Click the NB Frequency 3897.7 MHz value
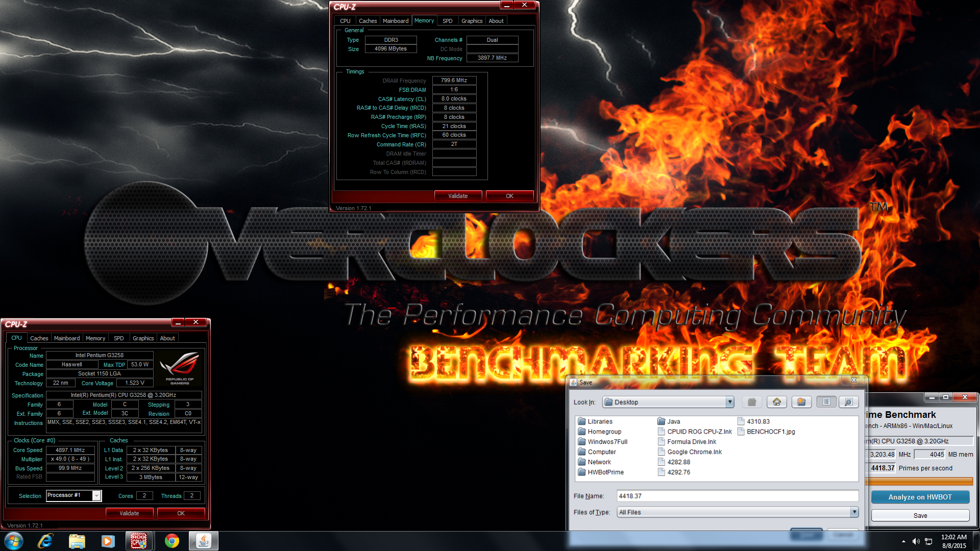 click(x=492, y=58)
